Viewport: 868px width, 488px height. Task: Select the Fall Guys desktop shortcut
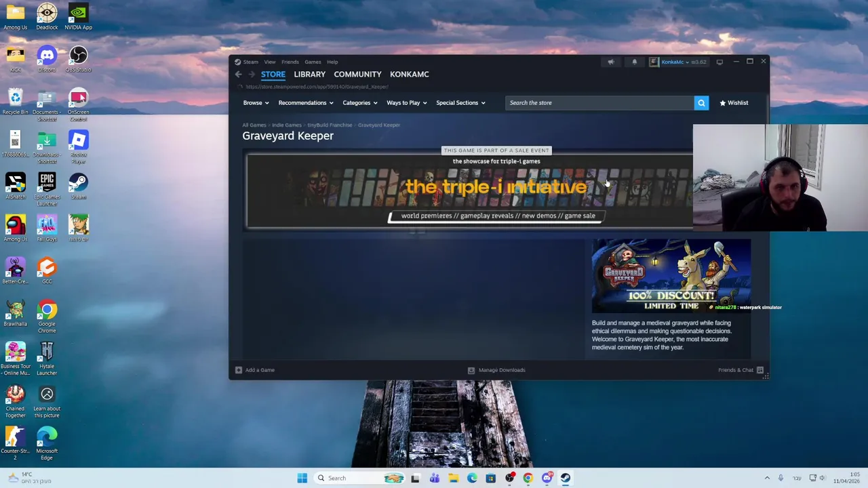click(47, 228)
